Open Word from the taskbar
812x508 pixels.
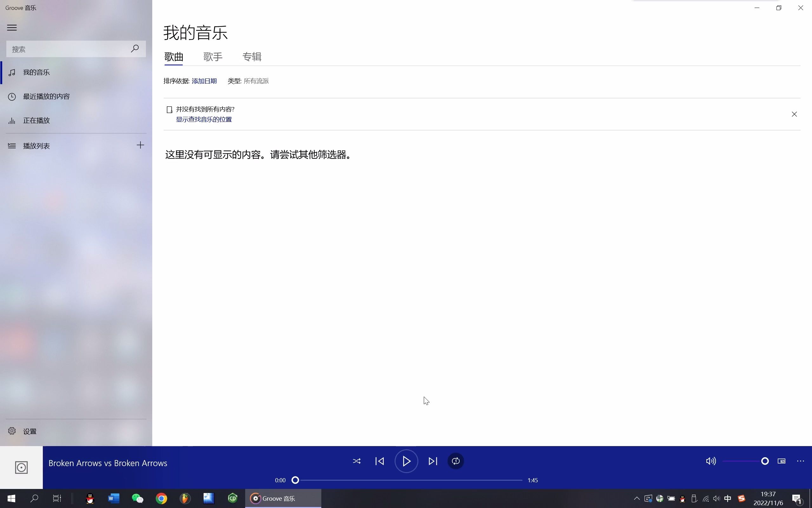[x=114, y=498]
